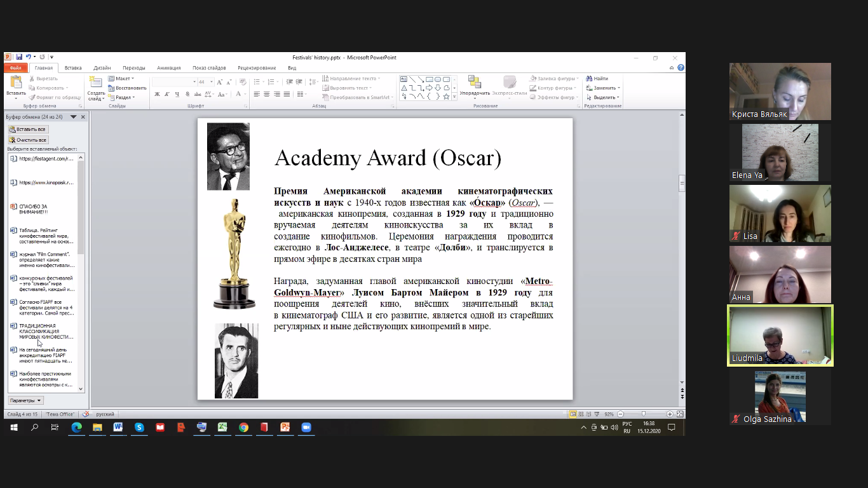This screenshot has height=488, width=868.
Task: Click the spell check icon in status bar
Action: click(x=86, y=414)
